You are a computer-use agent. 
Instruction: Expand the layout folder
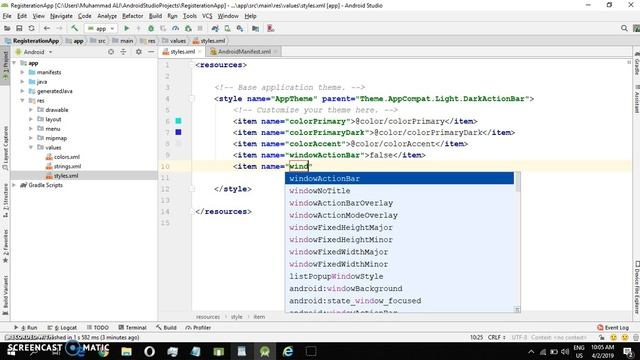31,119
